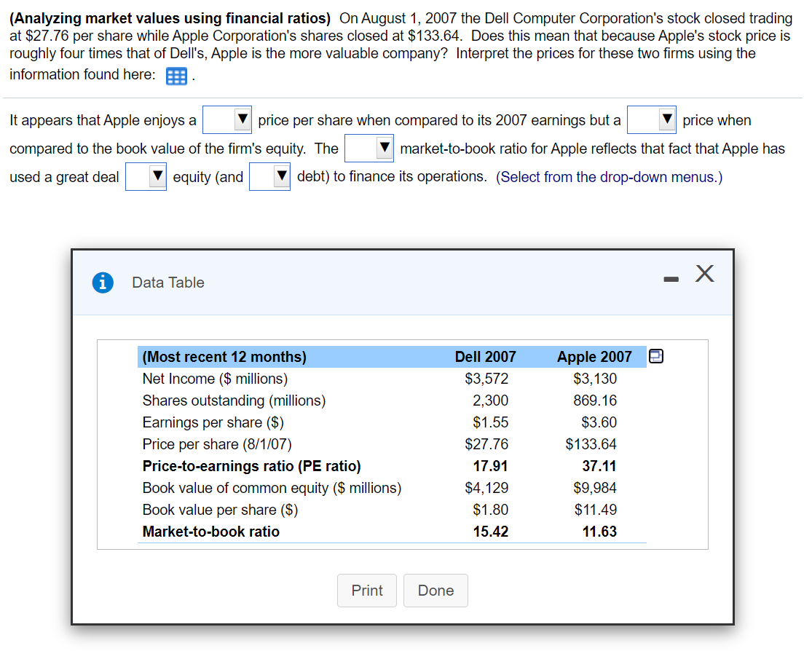Open the dropdown after 'Apple enjoys a'
This screenshot has height=651, width=812.
pyautogui.click(x=226, y=119)
